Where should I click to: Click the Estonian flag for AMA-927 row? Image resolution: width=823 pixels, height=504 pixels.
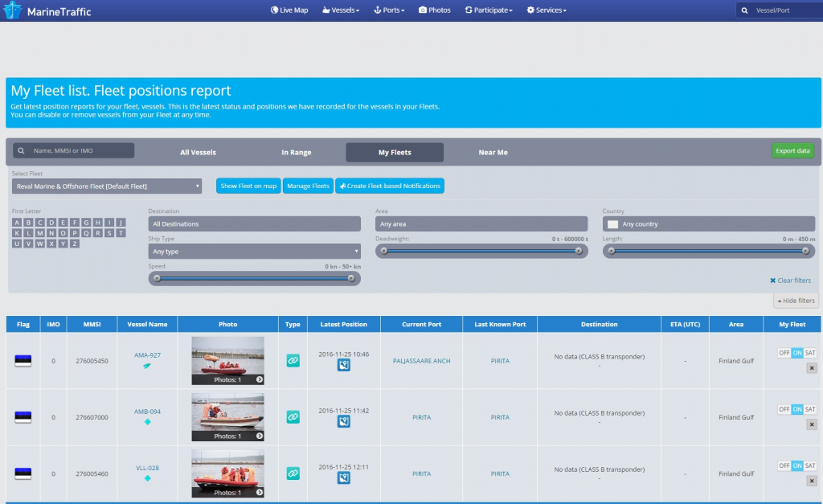pyautogui.click(x=23, y=361)
